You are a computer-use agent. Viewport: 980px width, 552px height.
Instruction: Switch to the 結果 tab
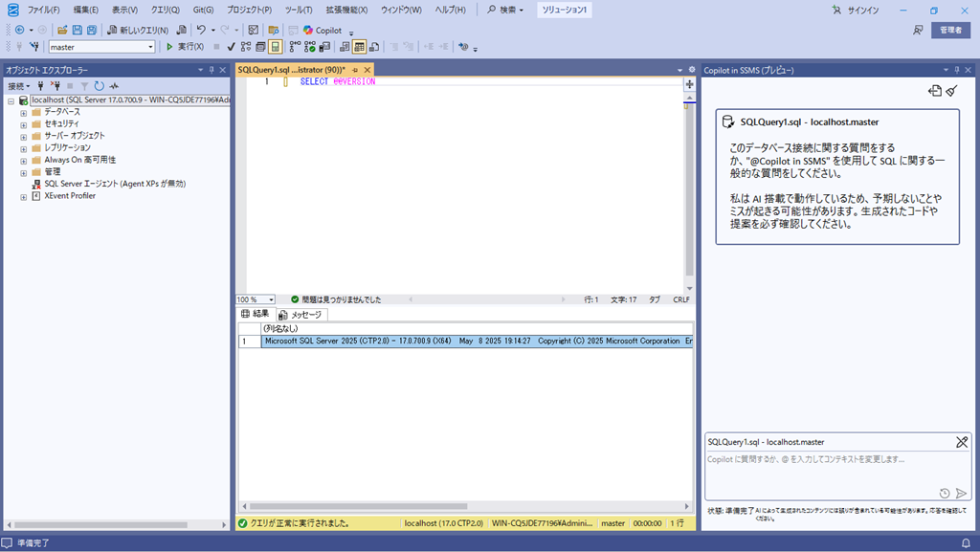(256, 314)
